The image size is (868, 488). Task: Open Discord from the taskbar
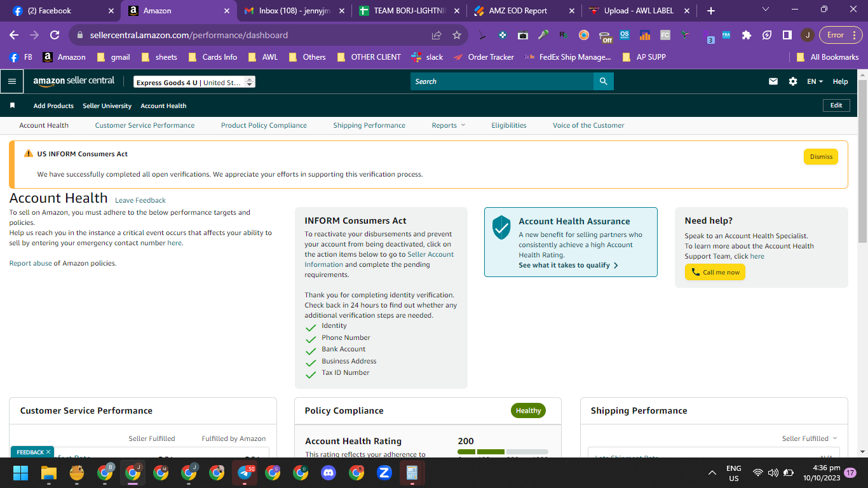click(x=329, y=473)
